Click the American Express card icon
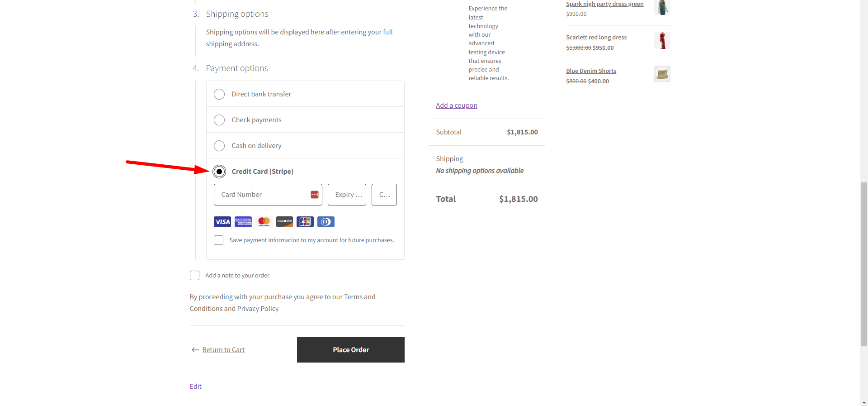The width and height of the screenshot is (868, 406). [x=243, y=222]
